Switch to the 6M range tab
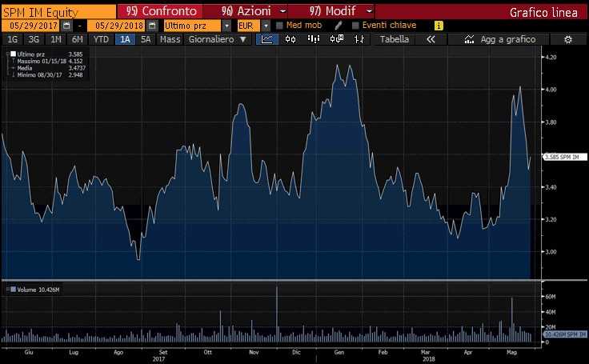 78,39
